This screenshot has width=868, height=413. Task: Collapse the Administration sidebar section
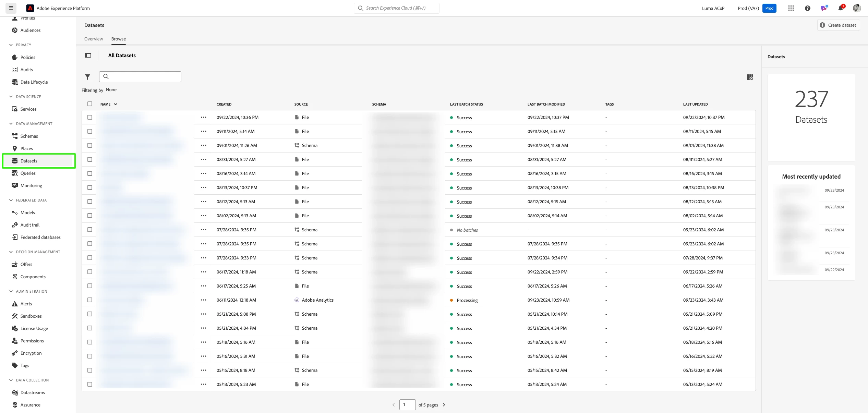click(11, 291)
